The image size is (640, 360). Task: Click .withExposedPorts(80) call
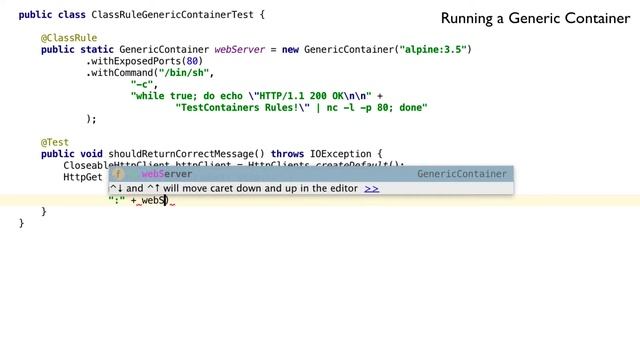coord(144,61)
